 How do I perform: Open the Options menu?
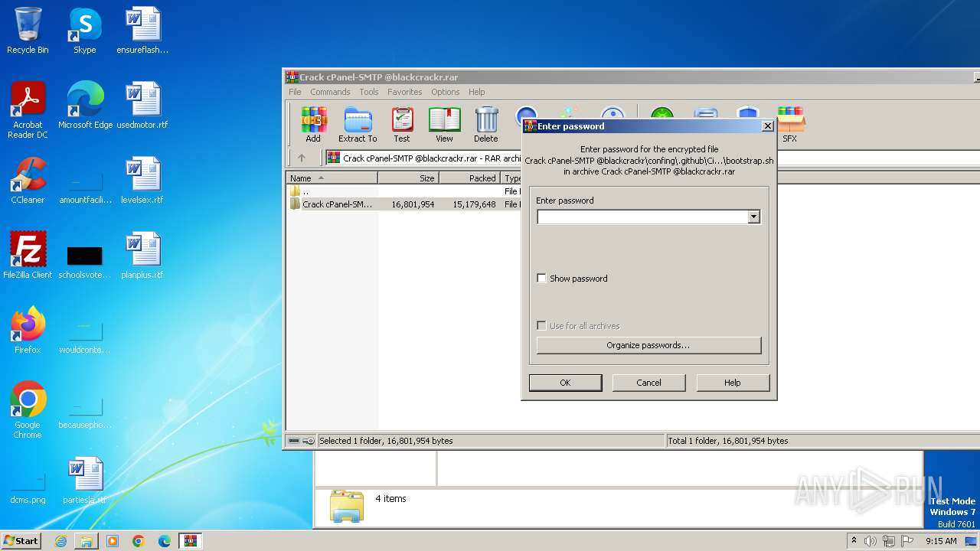(x=445, y=92)
